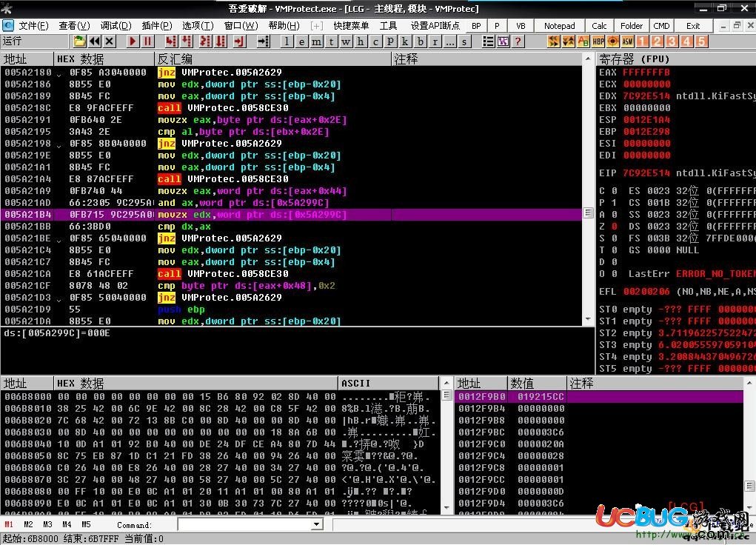756x545 pixels.
Task: Expand the Command box dropdown arrow
Action: click(316, 524)
